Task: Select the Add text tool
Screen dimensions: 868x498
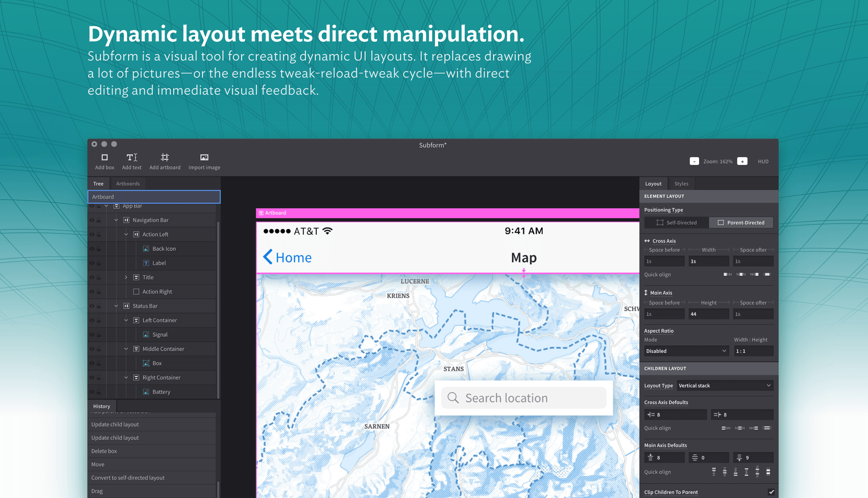Action: coord(132,161)
